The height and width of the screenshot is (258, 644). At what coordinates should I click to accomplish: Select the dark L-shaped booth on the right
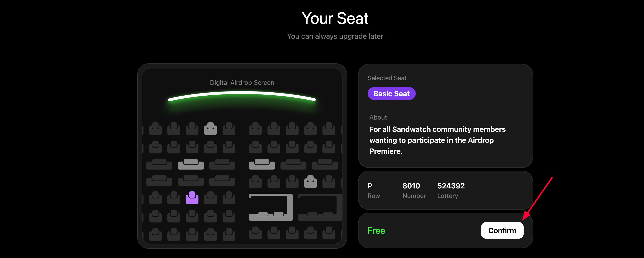pyautogui.click(x=320, y=208)
